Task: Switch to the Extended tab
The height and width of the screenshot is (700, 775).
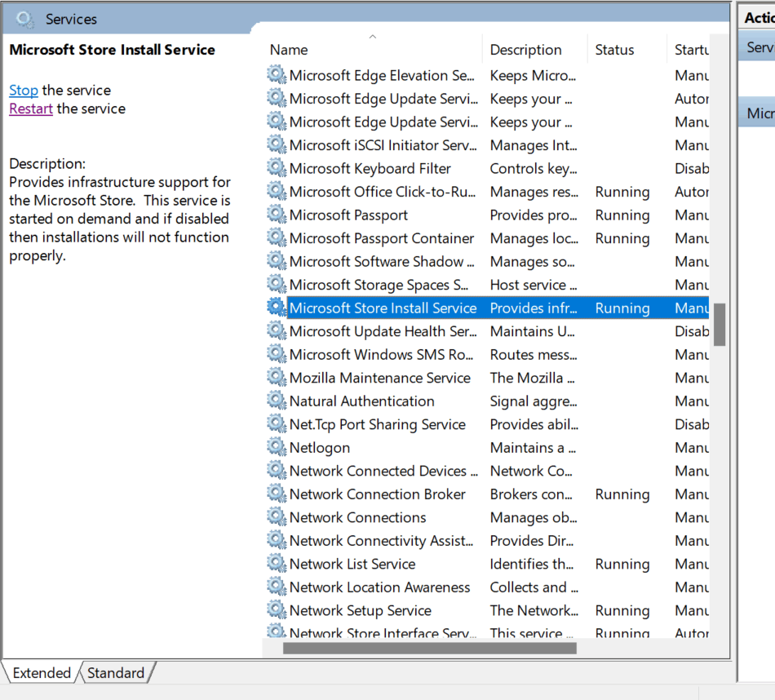Action: pos(42,673)
